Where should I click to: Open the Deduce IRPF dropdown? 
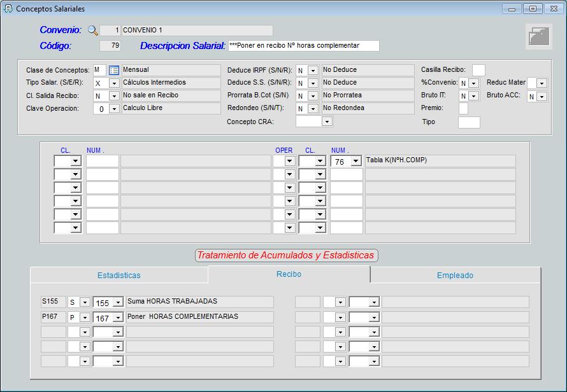point(313,71)
